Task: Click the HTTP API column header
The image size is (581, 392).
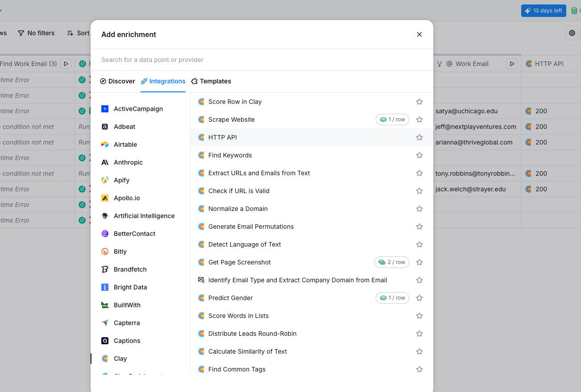Action: point(551,64)
